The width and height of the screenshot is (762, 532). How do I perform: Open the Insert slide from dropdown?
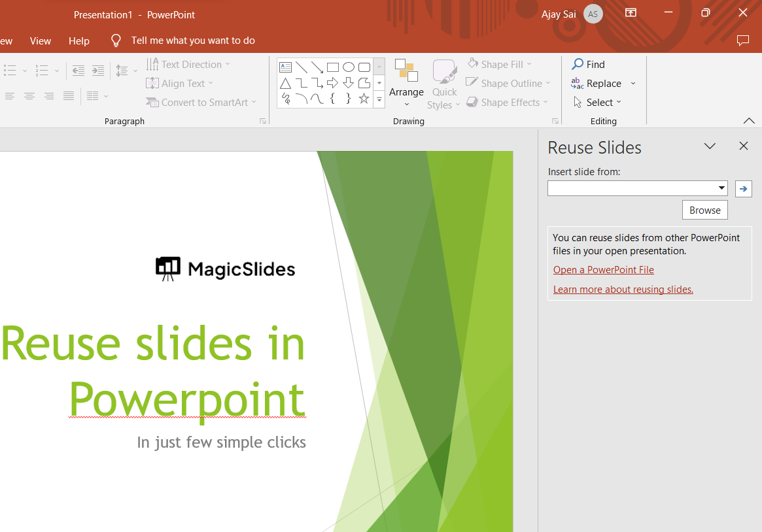pos(721,188)
